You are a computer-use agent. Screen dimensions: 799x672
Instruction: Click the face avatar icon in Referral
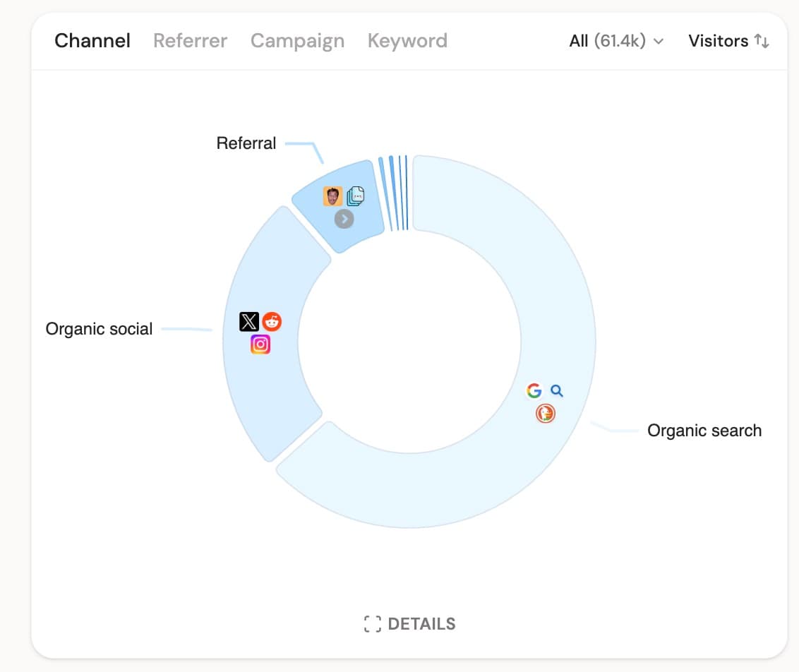point(332,196)
